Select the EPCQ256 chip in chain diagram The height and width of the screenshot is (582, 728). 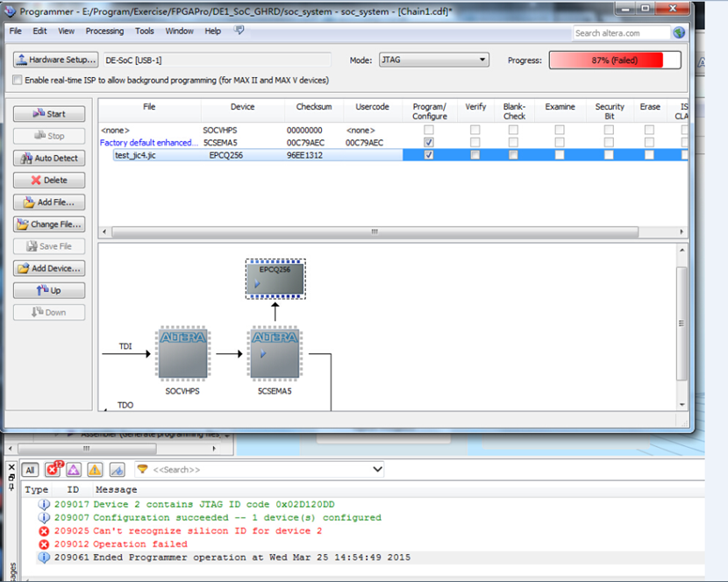click(x=275, y=278)
